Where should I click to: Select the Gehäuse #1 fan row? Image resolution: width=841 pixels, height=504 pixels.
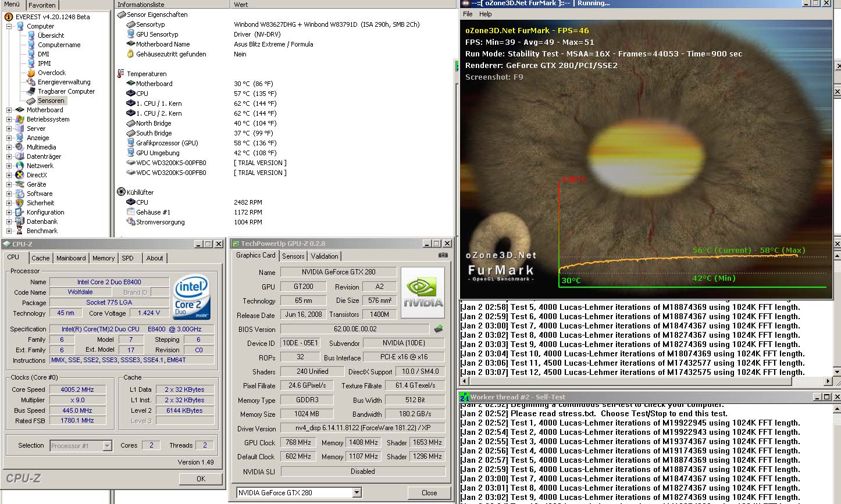(x=285, y=212)
